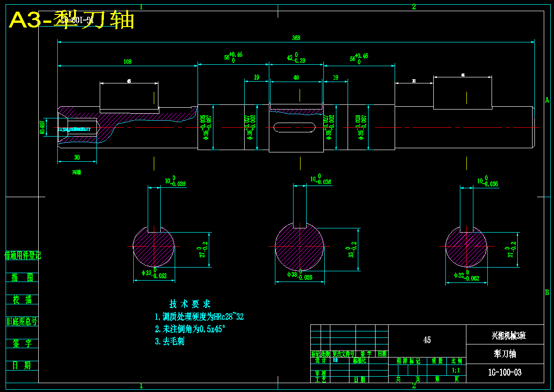Select the '40' keyway length dimension
554x392 pixels.
296,77
